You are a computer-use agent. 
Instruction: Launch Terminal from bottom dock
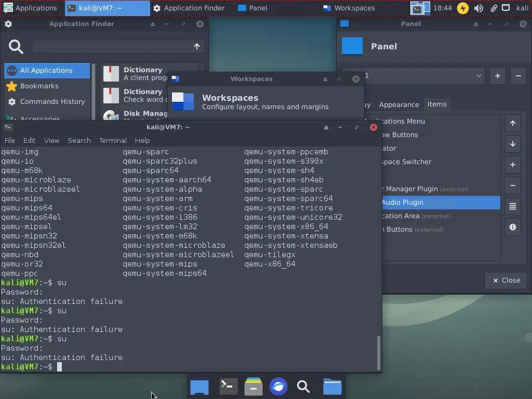228,386
